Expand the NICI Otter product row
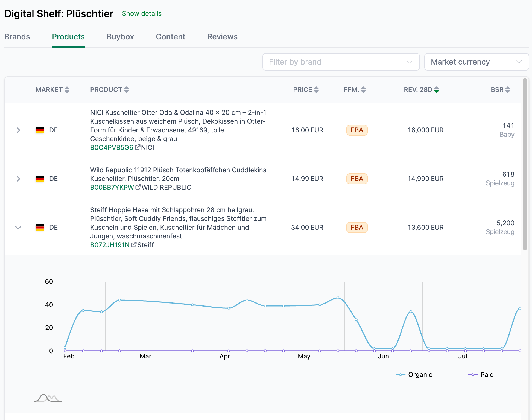The width and height of the screenshot is (532, 420). tap(18, 130)
